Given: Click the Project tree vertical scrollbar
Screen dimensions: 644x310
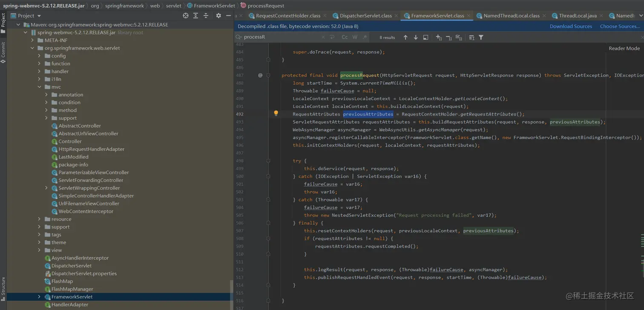Looking at the screenshot, I should [x=232, y=295].
